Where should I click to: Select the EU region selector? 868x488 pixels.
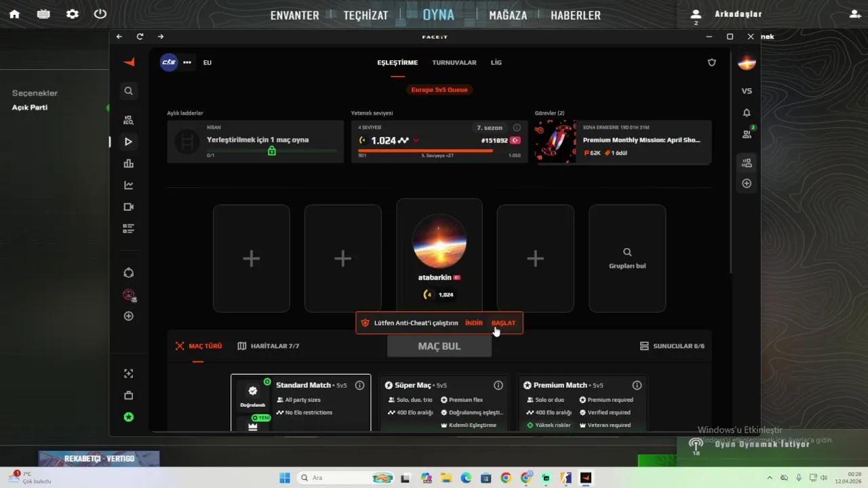[208, 62]
